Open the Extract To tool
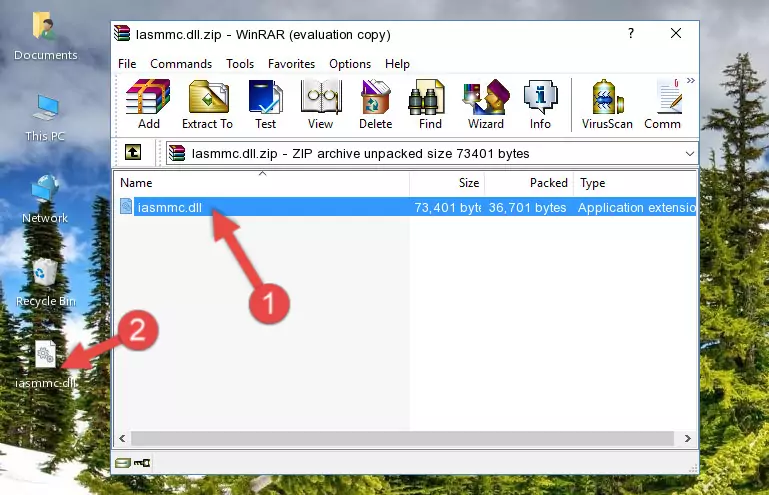 pyautogui.click(x=207, y=104)
